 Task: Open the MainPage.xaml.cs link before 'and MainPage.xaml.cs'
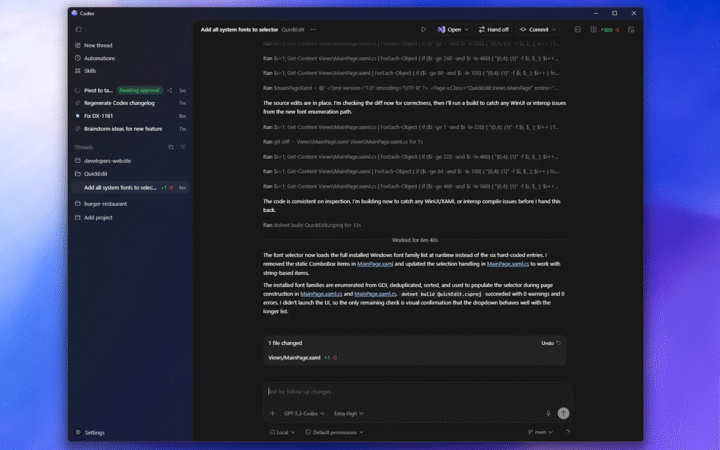[321, 294]
